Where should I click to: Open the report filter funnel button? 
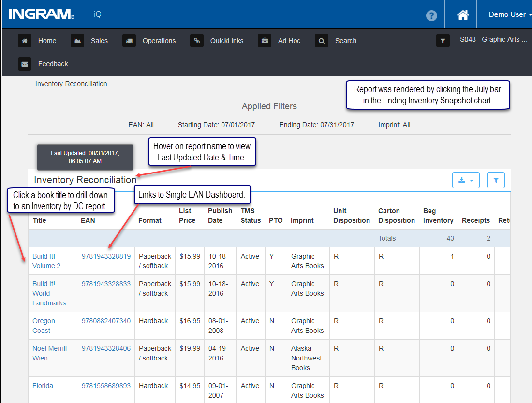point(496,180)
